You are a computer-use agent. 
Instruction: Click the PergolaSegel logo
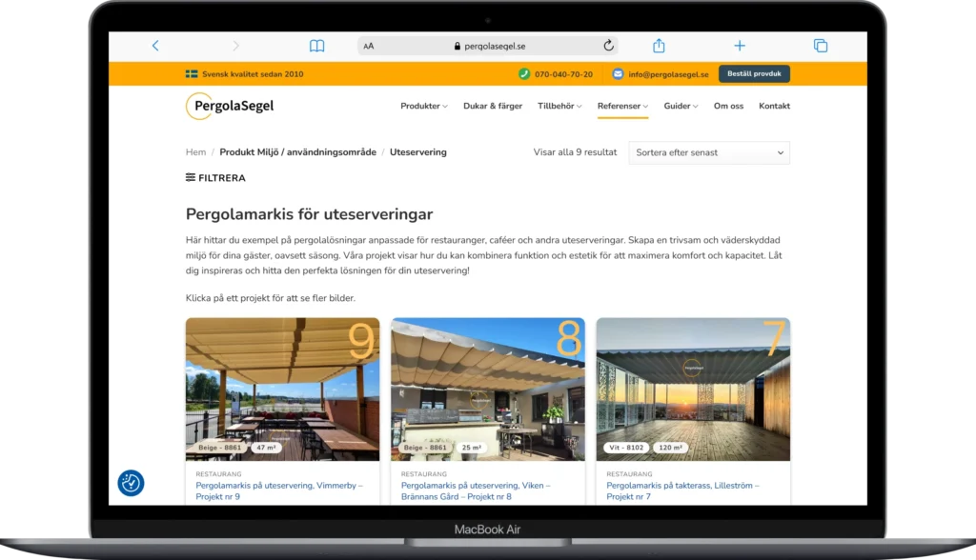click(229, 106)
